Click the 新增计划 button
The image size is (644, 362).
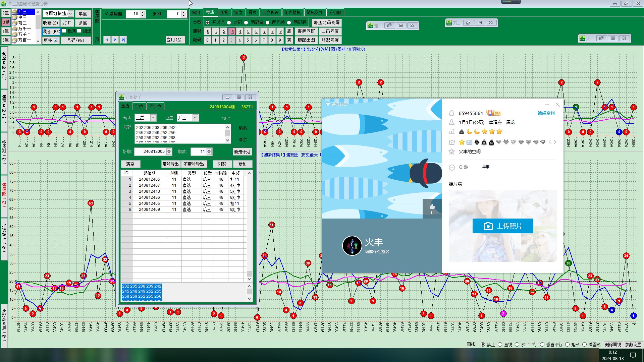242,152
